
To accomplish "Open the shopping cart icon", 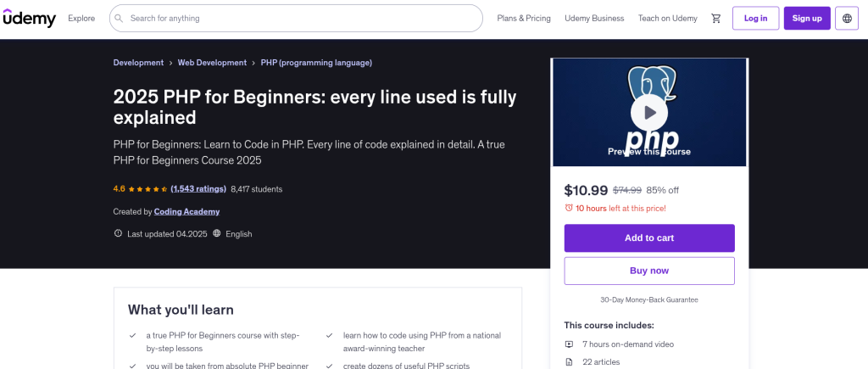I will (716, 18).
